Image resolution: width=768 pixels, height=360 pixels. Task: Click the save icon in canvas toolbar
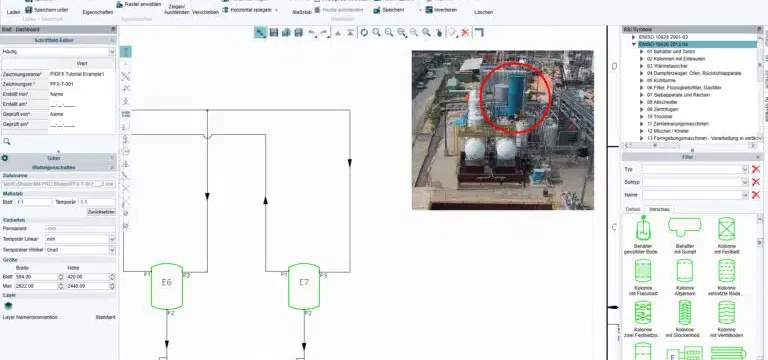coord(274,33)
